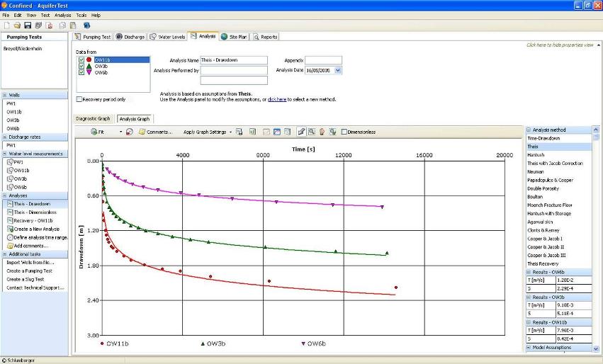Collapse the Results - OW6b panel
This screenshot has width=603, height=364.
point(529,272)
